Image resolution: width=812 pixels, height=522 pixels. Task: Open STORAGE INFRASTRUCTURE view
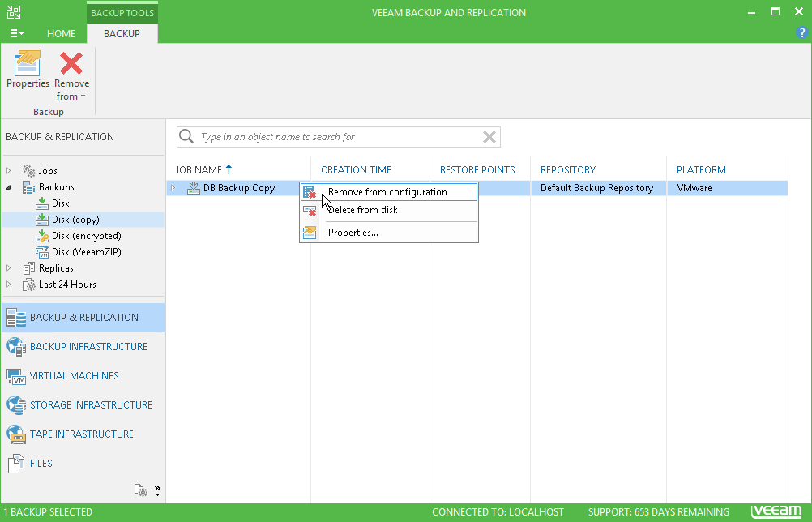[x=83, y=405]
